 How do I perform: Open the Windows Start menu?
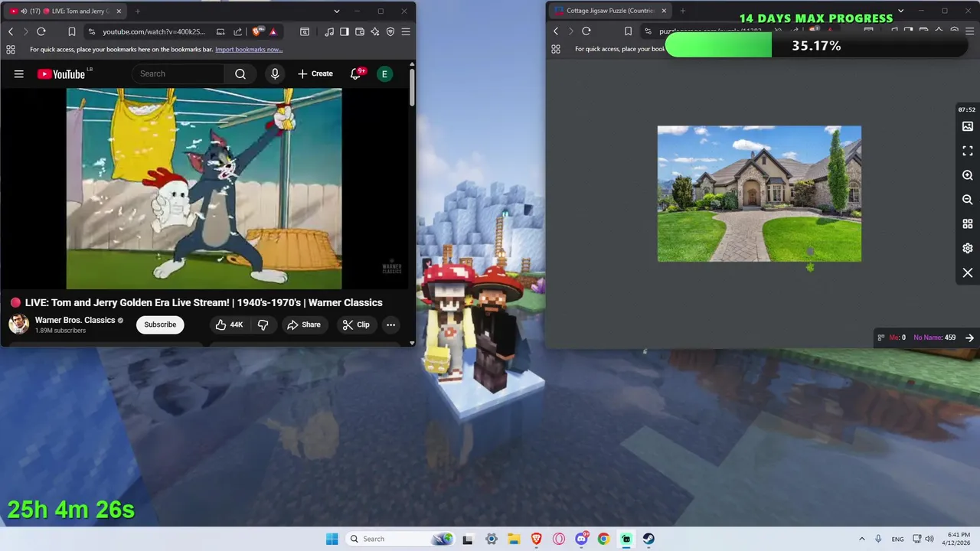[x=332, y=539]
